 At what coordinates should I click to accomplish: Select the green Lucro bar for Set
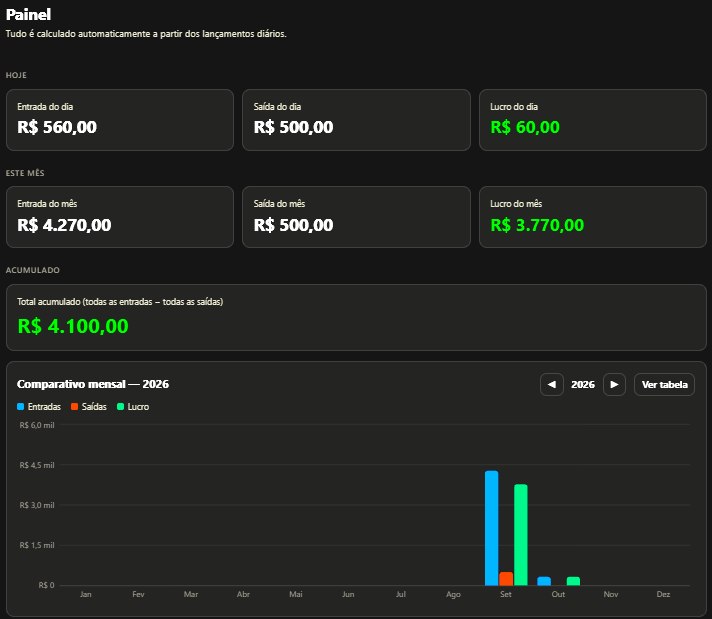(x=521, y=535)
